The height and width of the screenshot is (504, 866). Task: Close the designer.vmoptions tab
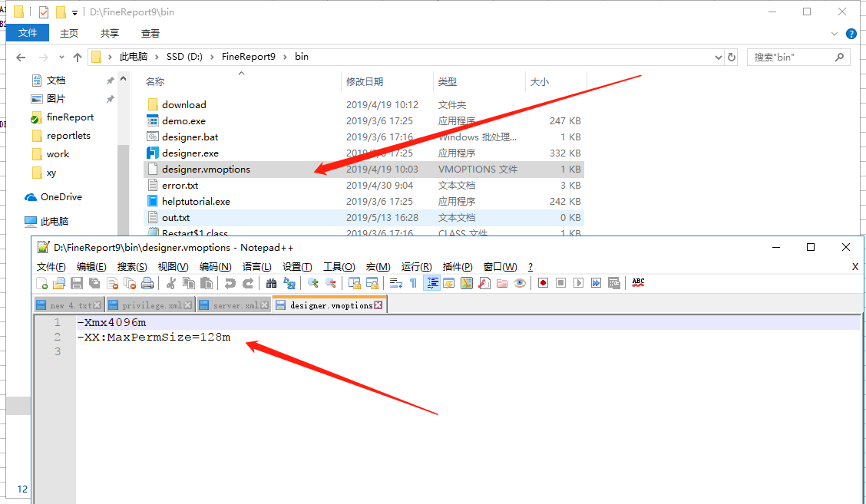(378, 305)
